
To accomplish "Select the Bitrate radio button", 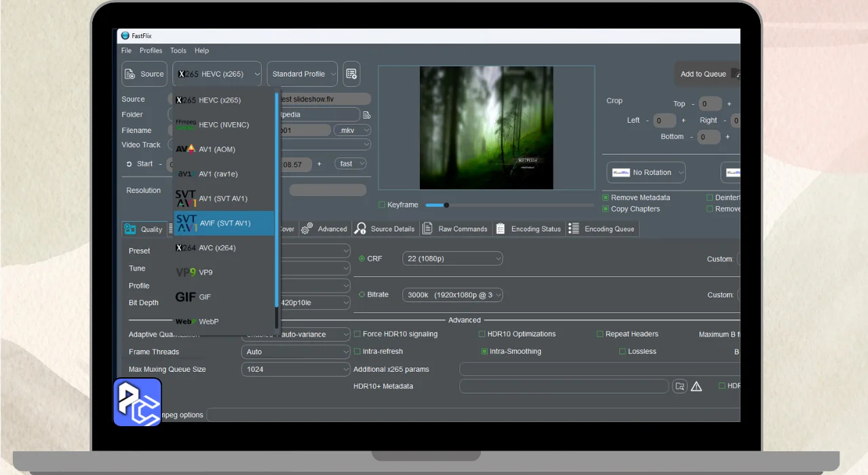I will (362, 294).
